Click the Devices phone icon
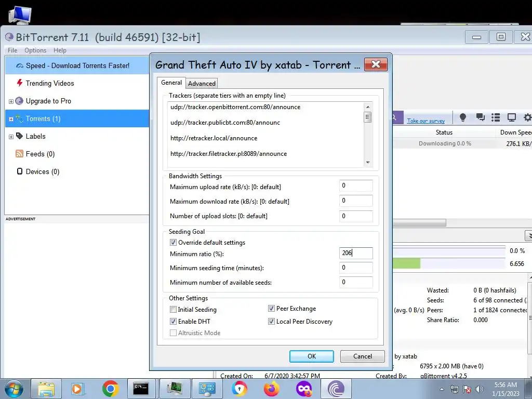The image size is (532, 399). tap(20, 171)
